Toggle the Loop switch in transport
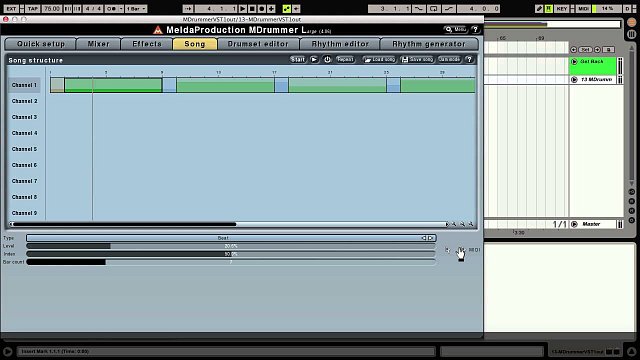Screen dimensions: 640x360 pyautogui.click(x=433, y=9)
